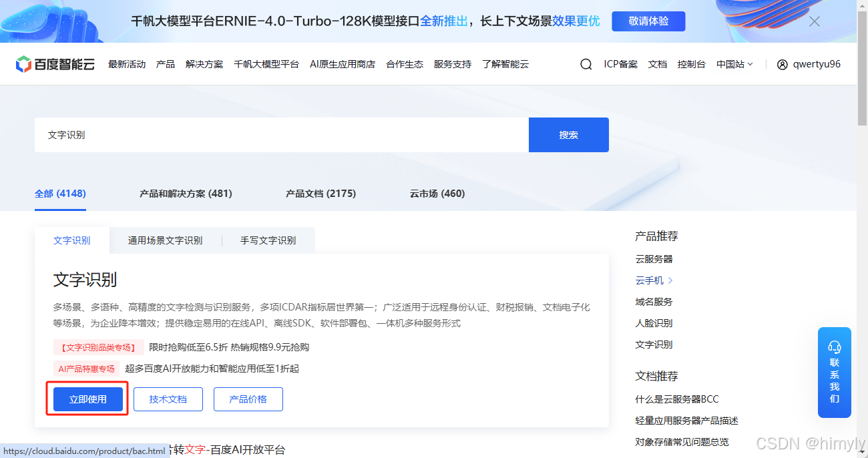Open 对象存储常见问题总览 document link
Image resolution: width=868 pixels, height=458 pixels.
point(682,442)
